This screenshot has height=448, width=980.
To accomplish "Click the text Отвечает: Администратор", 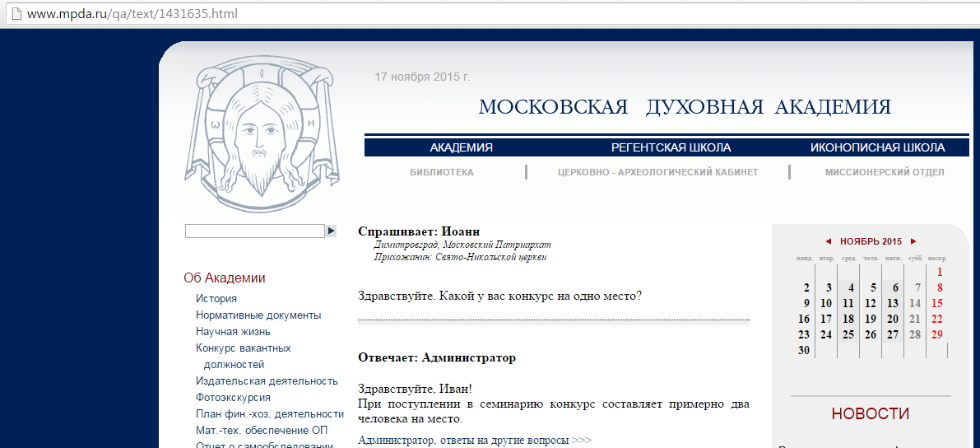I will [437, 358].
